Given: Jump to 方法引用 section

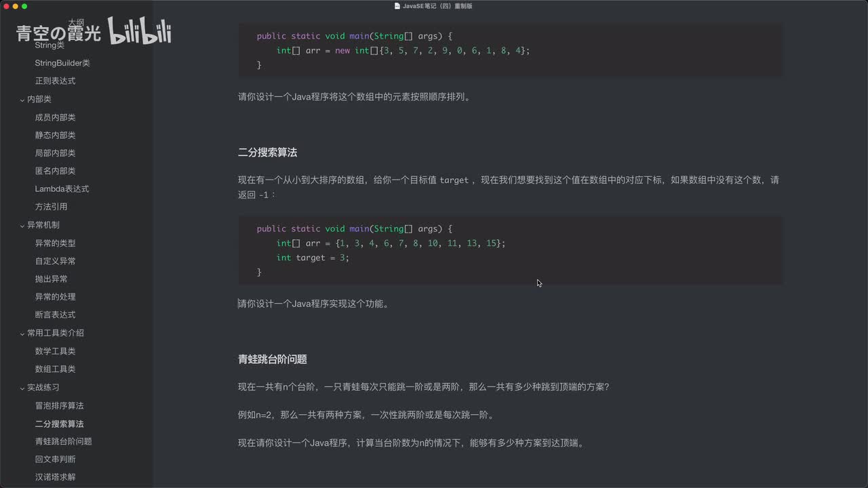Looking at the screenshot, I should [x=51, y=207].
